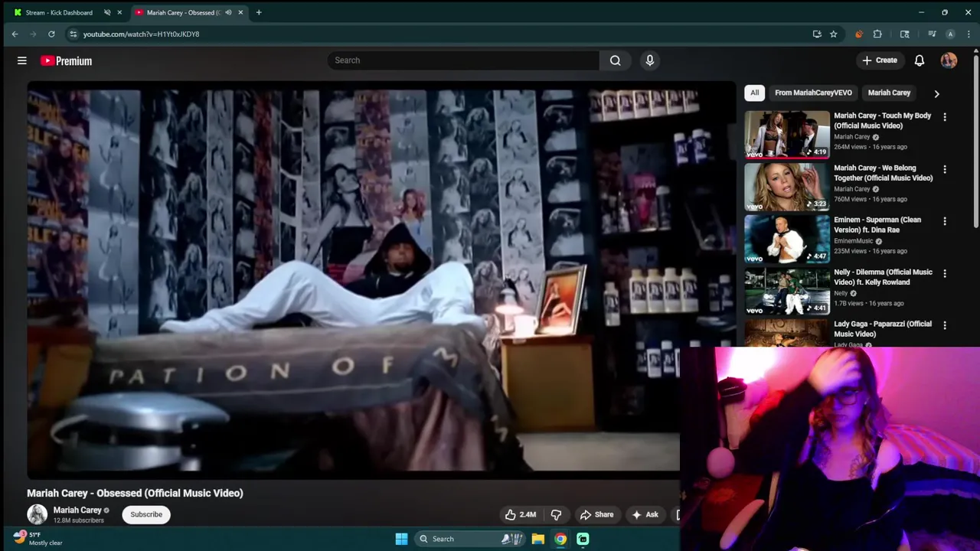This screenshot has height=551, width=980.
Task: Click EminemMusic channel name
Action: (853, 241)
